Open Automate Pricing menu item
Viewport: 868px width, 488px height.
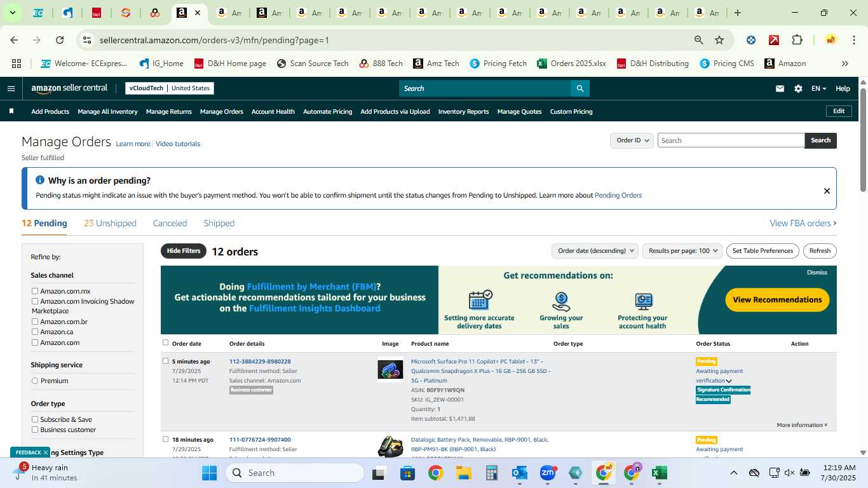[327, 111]
